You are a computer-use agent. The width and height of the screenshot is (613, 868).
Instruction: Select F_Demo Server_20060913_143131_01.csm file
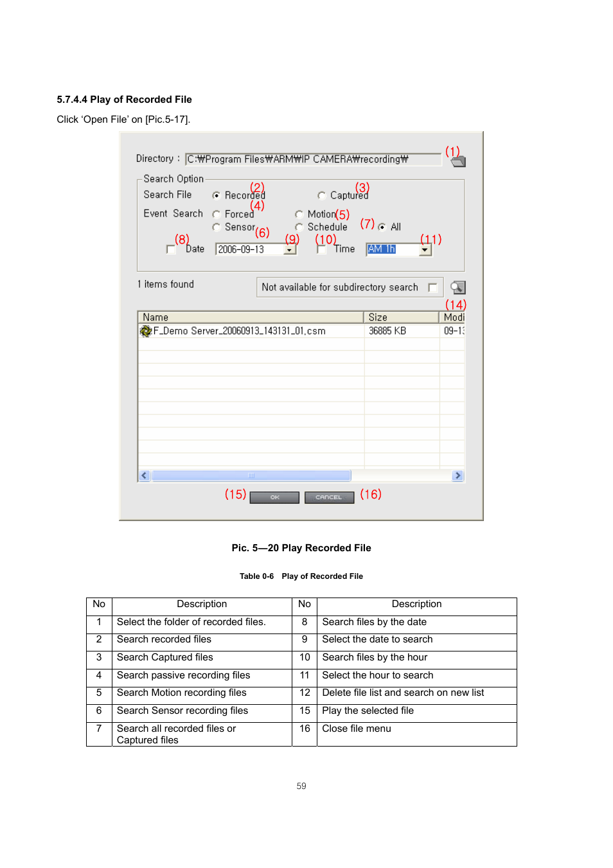(239, 331)
